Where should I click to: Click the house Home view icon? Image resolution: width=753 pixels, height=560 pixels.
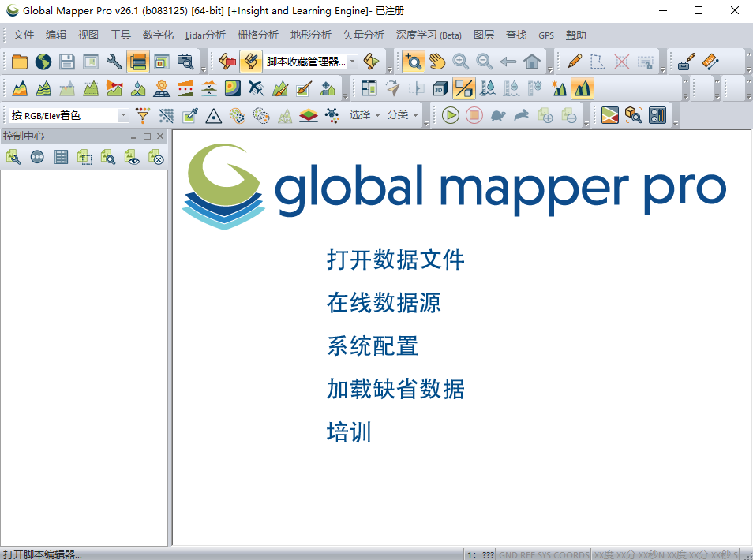[532, 62]
